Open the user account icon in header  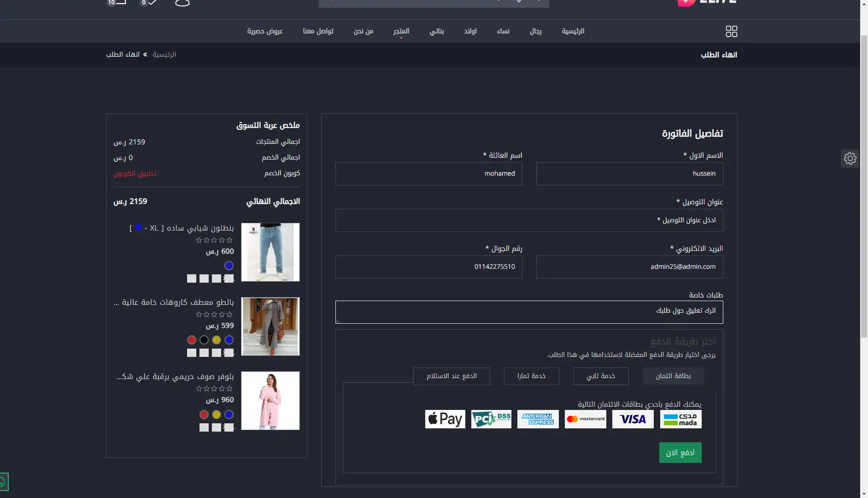coord(182,2)
